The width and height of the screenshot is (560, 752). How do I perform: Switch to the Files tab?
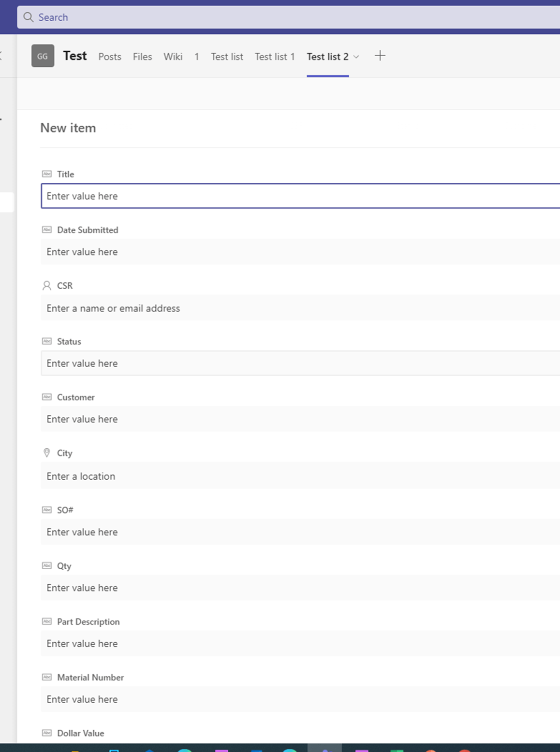142,57
